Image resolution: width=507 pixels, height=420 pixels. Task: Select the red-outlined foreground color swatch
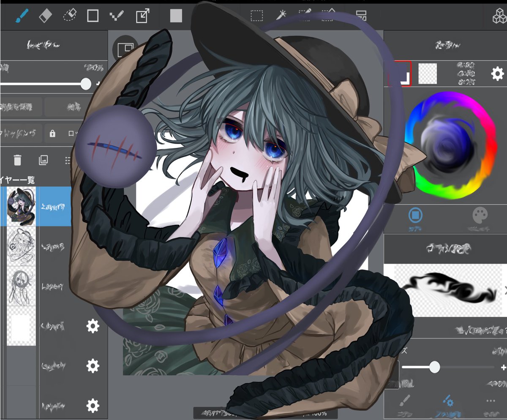[400, 74]
